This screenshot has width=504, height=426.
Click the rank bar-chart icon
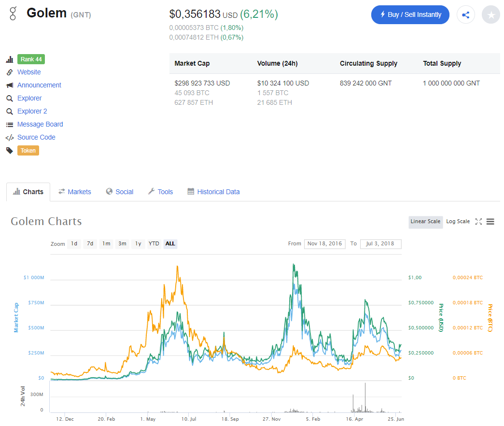[10, 59]
